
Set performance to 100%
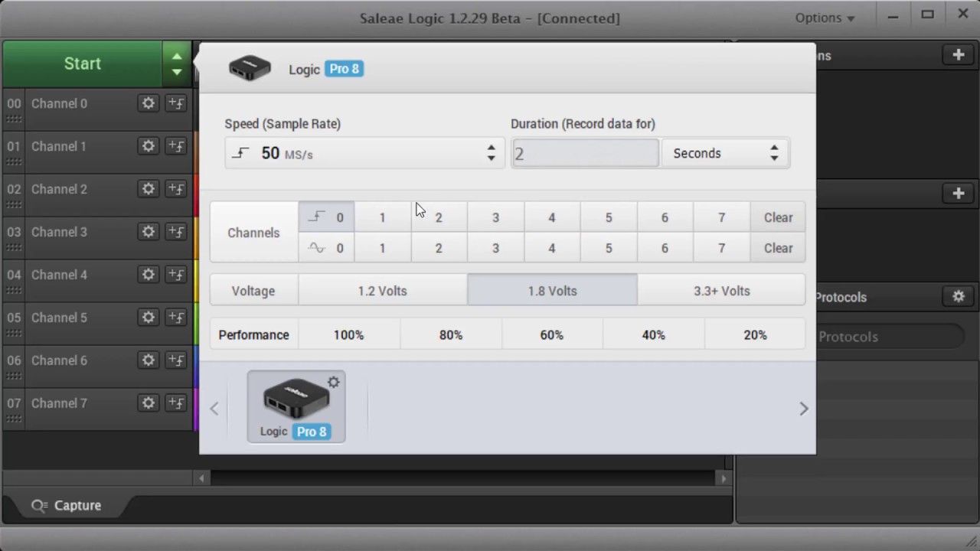point(348,334)
